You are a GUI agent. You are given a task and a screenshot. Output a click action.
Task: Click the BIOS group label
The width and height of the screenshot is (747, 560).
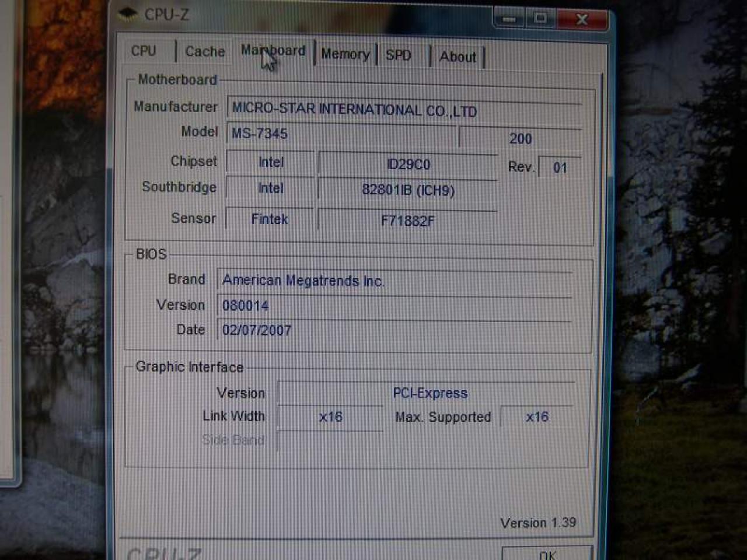point(151,254)
